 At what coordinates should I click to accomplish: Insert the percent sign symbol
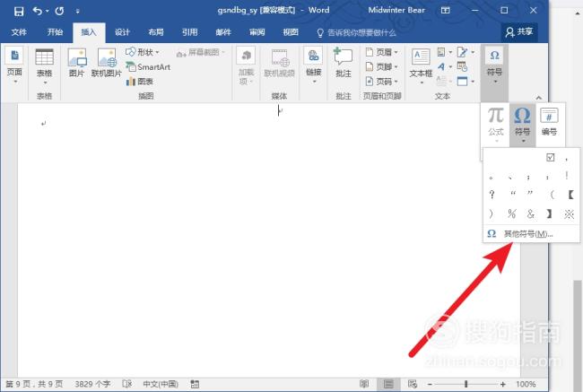click(x=511, y=213)
